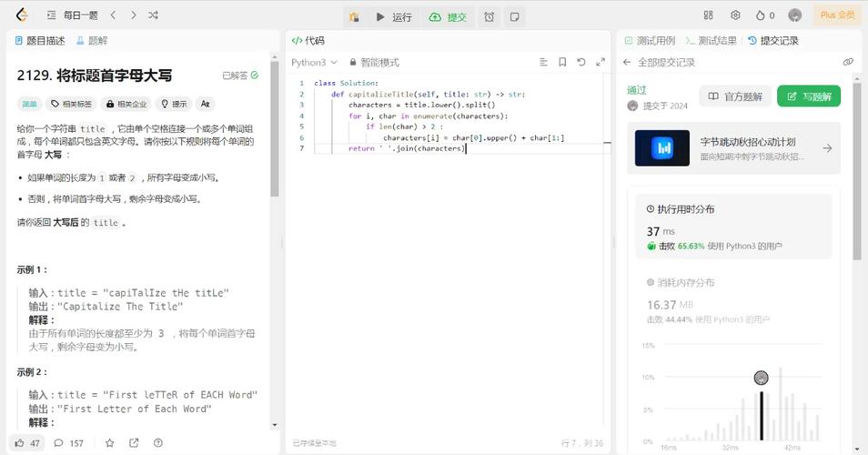Expand the 提示 hint tag
This screenshot has height=455, width=868.
(x=174, y=104)
